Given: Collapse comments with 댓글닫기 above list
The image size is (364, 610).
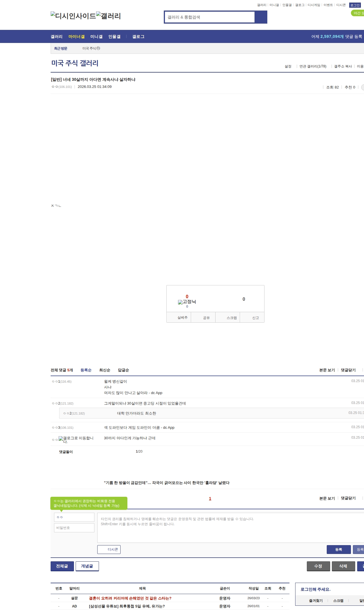Looking at the screenshot, I should (348, 370).
